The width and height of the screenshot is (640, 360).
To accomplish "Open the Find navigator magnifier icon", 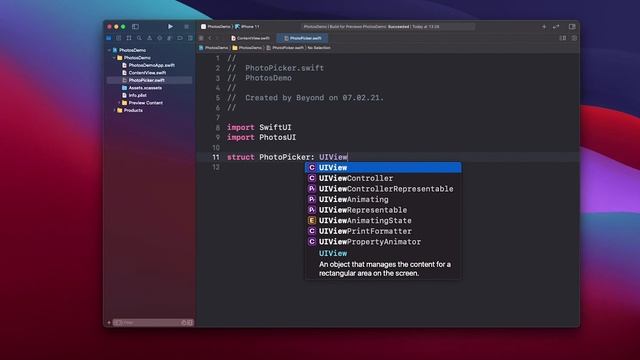I will pyautogui.click(x=139, y=38).
